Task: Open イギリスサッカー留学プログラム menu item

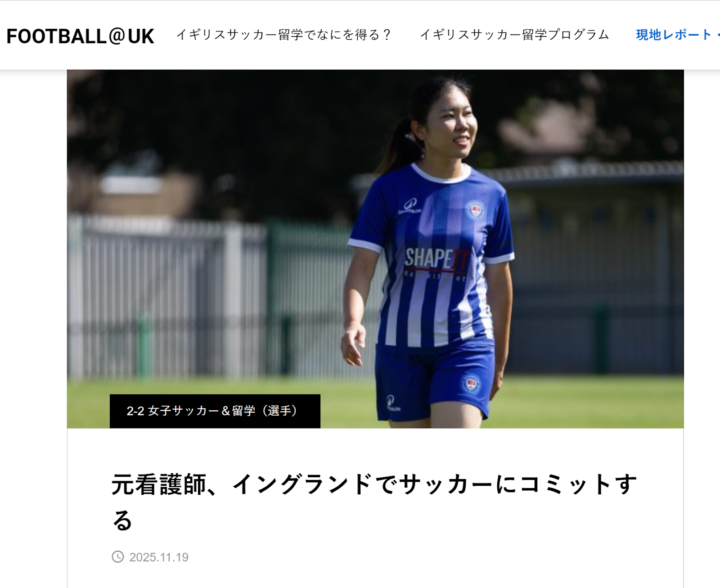Action: point(514,35)
